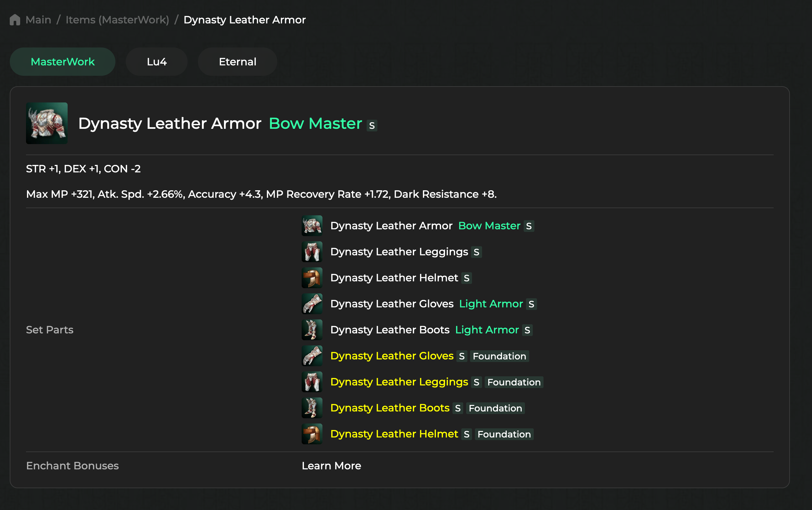Screen dimensions: 812x510
Task: Click the Dynasty Leather Armor Bow Master set icon
Action: pos(312,226)
